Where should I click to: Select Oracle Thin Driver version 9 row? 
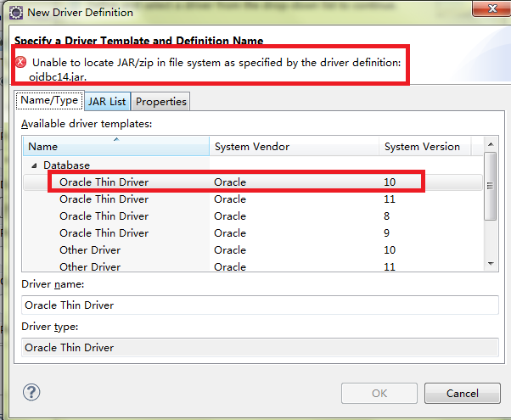tap(253, 233)
